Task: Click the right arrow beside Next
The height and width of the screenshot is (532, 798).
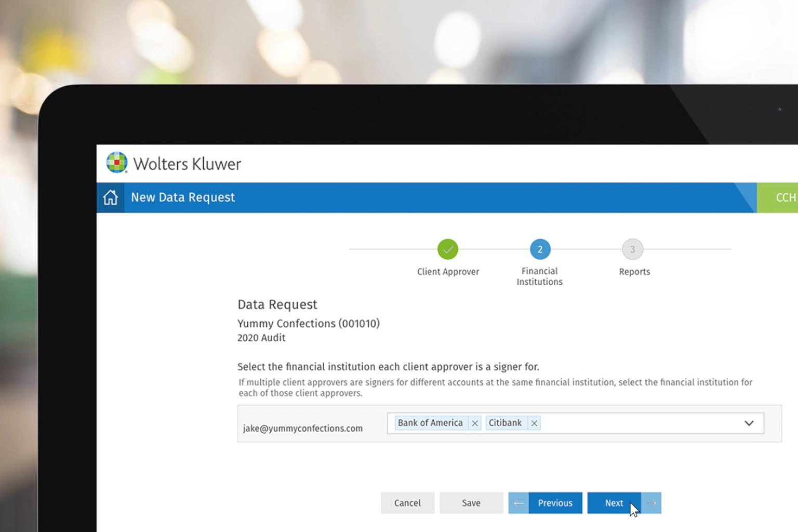Action: (x=651, y=503)
